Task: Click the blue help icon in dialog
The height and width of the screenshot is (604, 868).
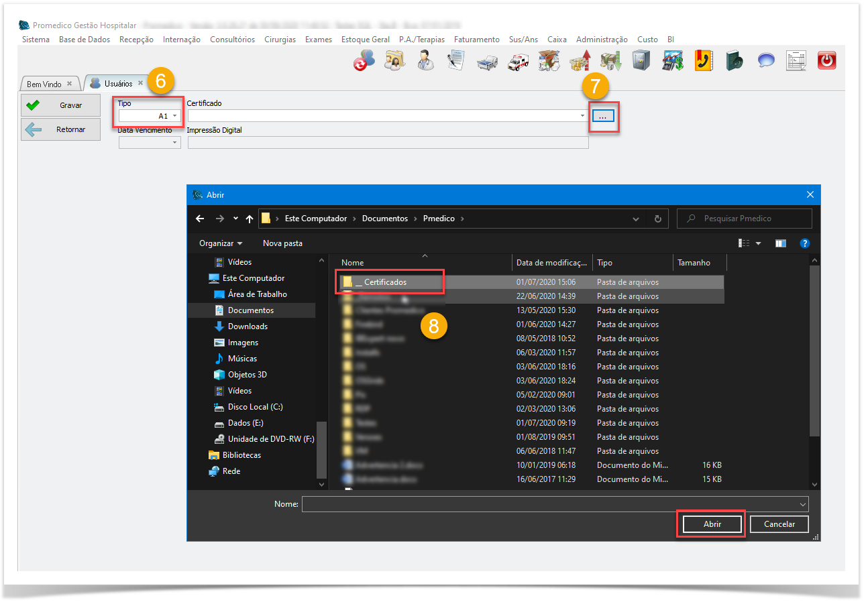Action: [805, 243]
